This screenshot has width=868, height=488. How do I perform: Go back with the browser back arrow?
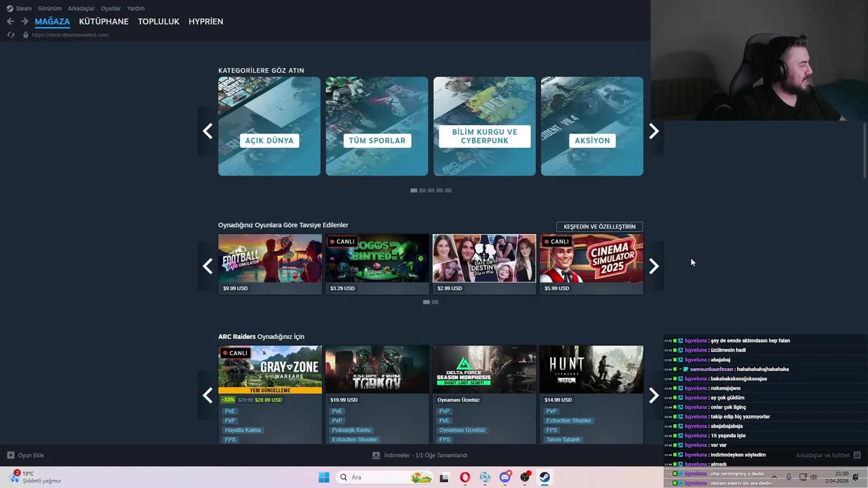[10, 22]
